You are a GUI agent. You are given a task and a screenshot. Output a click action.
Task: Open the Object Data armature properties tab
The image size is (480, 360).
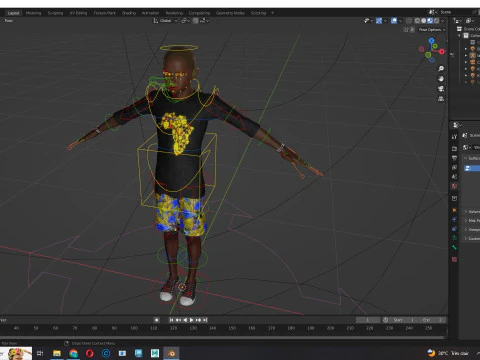tap(454, 238)
